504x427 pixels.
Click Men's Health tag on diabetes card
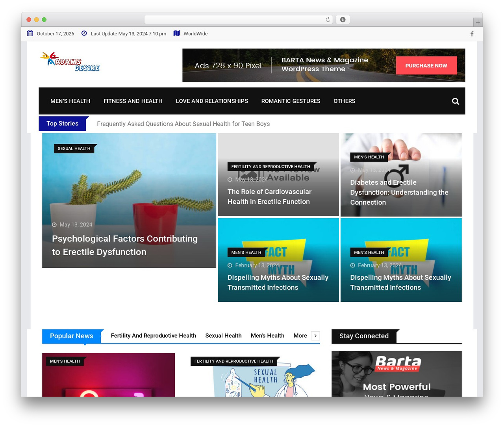pyautogui.click(x=369, y=157)
